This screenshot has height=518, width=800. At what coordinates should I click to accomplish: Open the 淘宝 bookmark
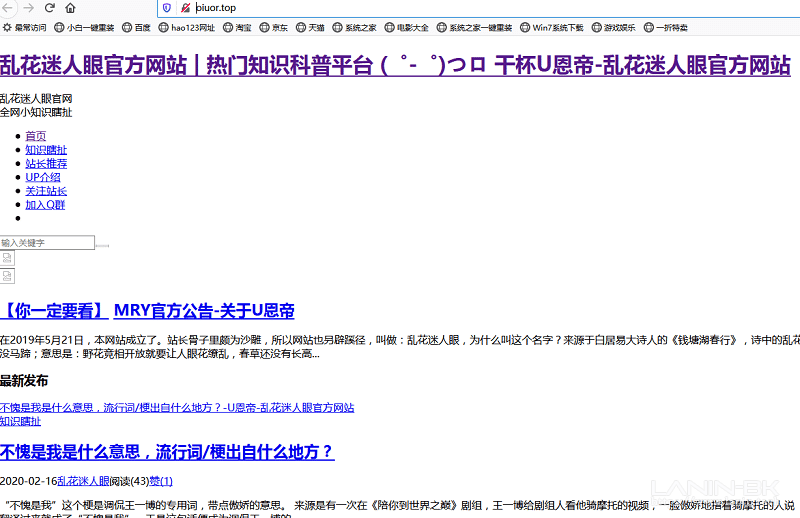pos(237,28)
